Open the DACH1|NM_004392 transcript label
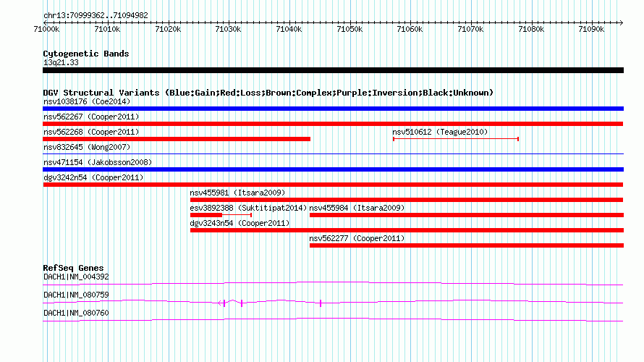The image size is (644, 362). tap(76, 277)
